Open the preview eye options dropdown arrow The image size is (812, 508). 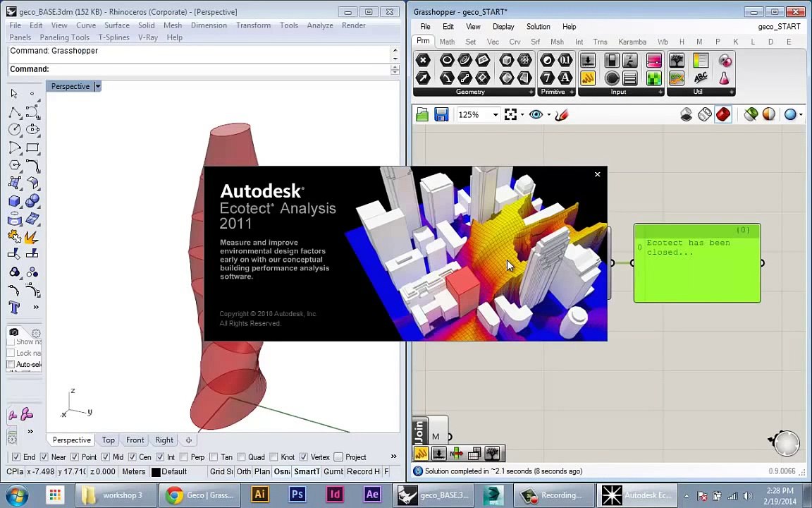548,114
